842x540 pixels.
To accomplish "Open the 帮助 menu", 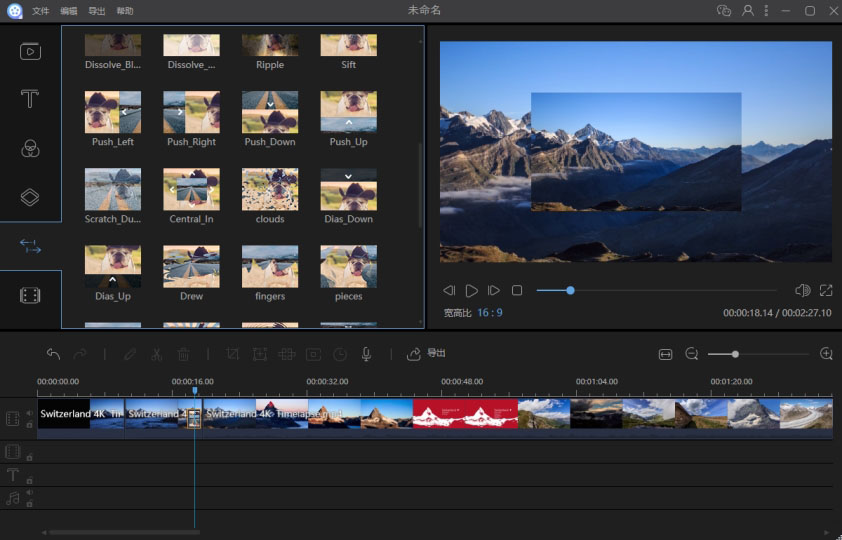I will [x=124, y=11].
